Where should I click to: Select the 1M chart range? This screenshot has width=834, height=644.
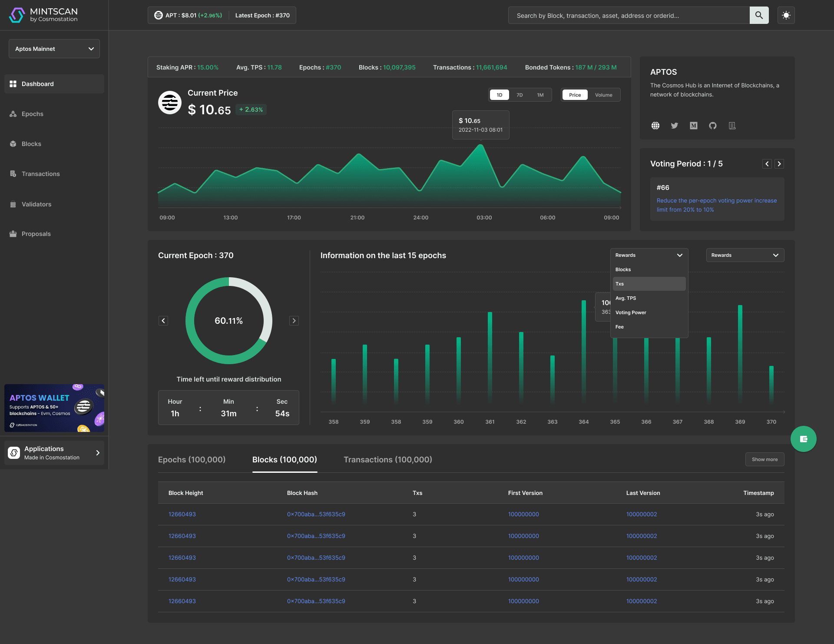(x=540, y=95)
